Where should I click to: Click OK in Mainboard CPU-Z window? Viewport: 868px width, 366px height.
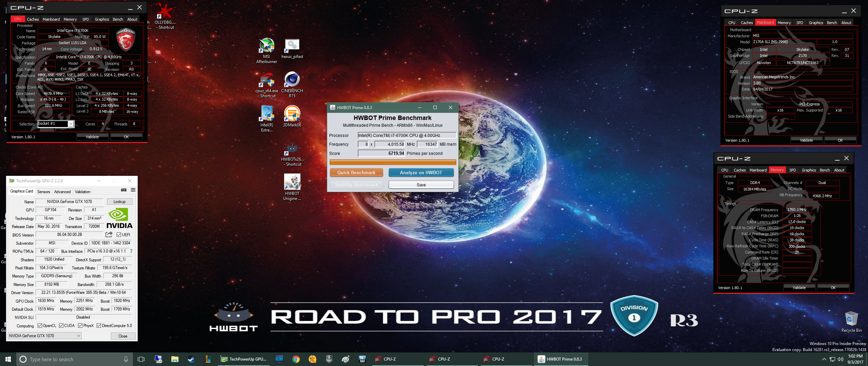click(x=840, y=140)
